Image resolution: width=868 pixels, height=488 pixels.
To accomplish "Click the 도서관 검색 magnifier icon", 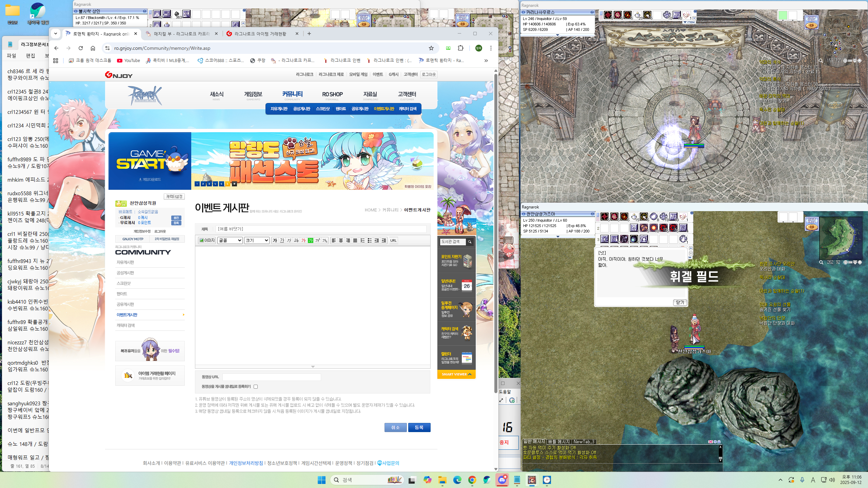I will point(470,242).
